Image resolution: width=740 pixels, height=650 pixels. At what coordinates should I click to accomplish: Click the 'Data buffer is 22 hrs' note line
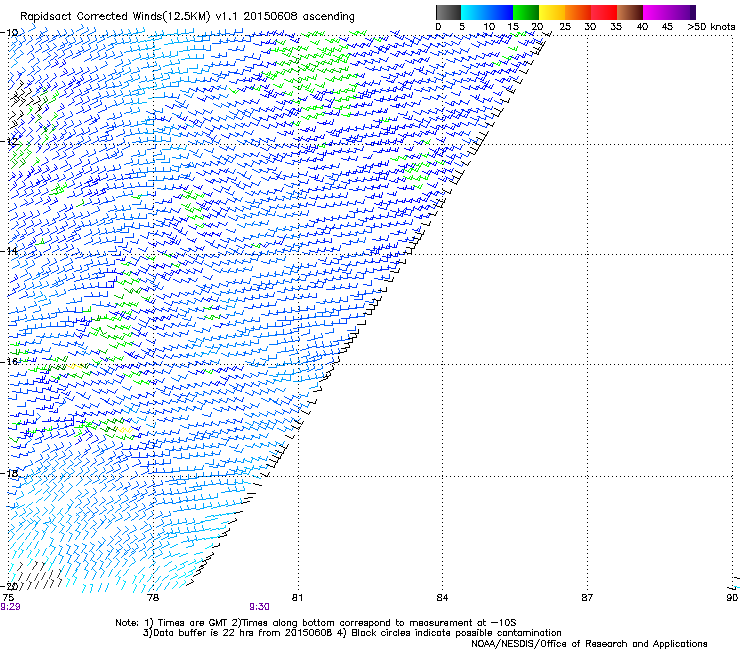352,633
